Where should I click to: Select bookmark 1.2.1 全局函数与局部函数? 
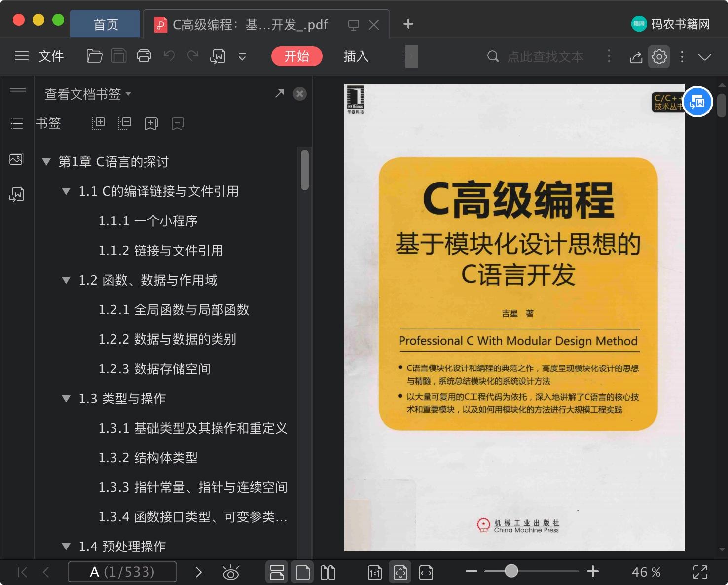tap(174, 310)
